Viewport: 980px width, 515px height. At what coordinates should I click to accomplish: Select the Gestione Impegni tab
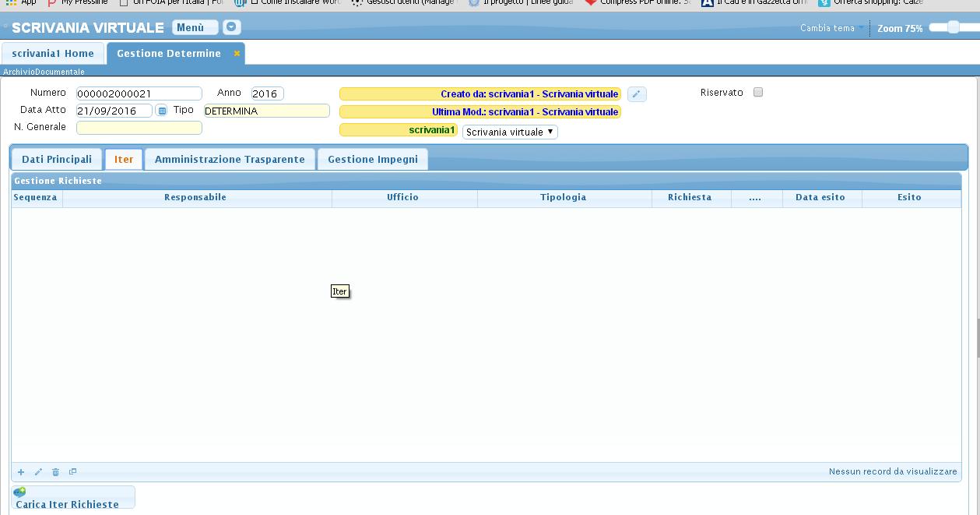coord(372,159)
